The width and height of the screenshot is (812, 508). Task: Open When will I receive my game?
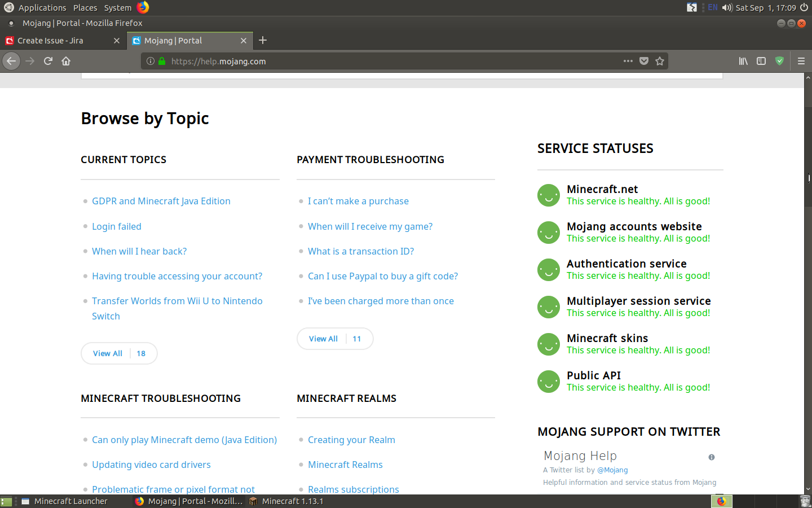click(370, 226)
